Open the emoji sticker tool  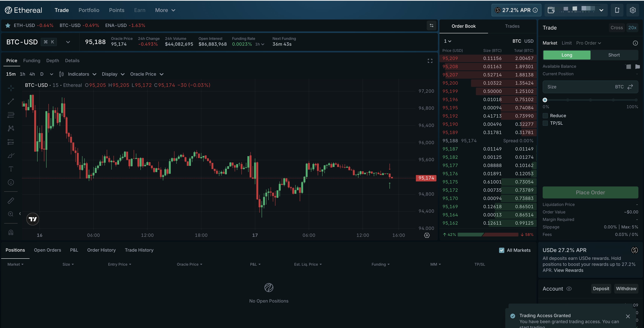(x=11, y=182)
